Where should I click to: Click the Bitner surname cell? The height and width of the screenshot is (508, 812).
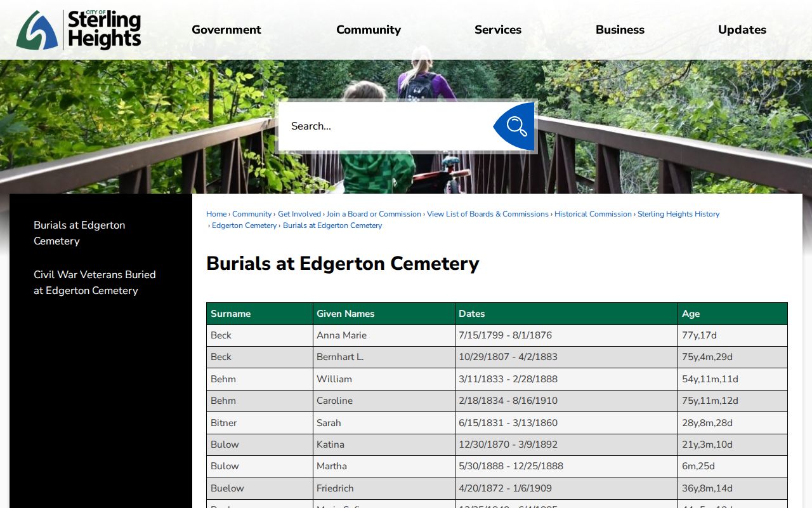(x=260, y=423)
